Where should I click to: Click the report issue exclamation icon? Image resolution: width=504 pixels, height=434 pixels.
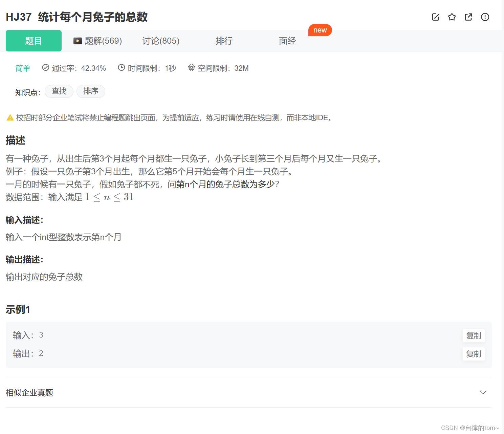coord(485,17)
